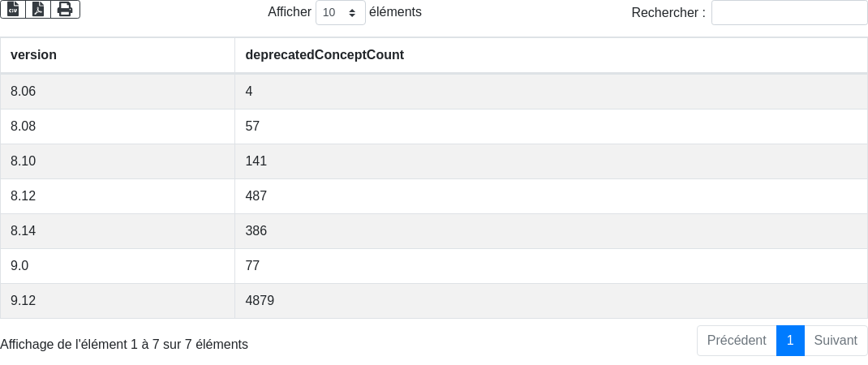868x365 pixels.
Task: Click the count value 4879
Action: (260, 301)
